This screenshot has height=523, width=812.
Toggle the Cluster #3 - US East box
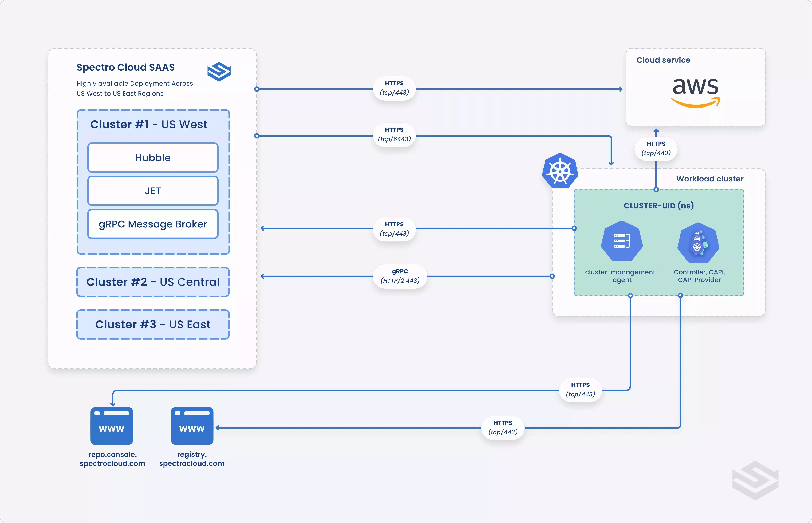pos(153,324)
